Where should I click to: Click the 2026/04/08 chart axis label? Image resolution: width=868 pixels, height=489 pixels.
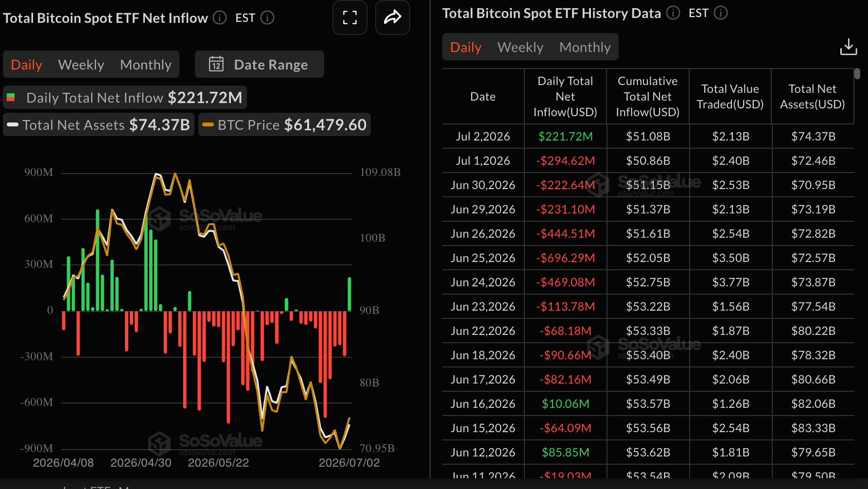63,463
